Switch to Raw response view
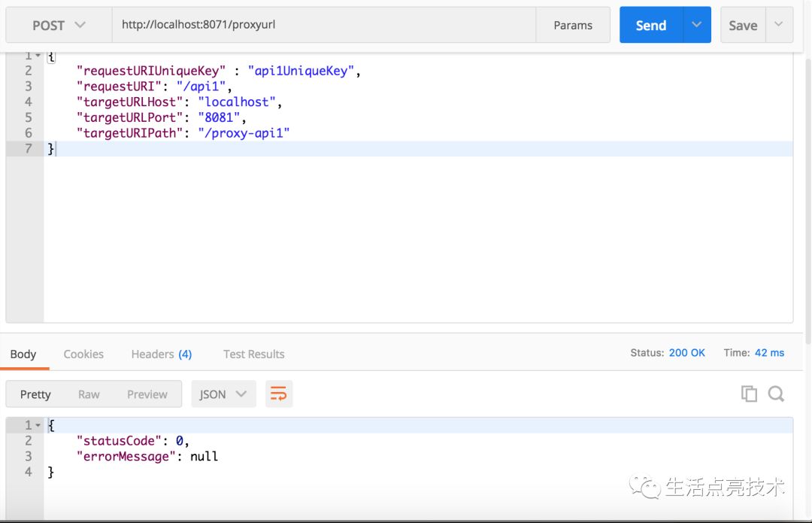812x523 pixels. 89,394
